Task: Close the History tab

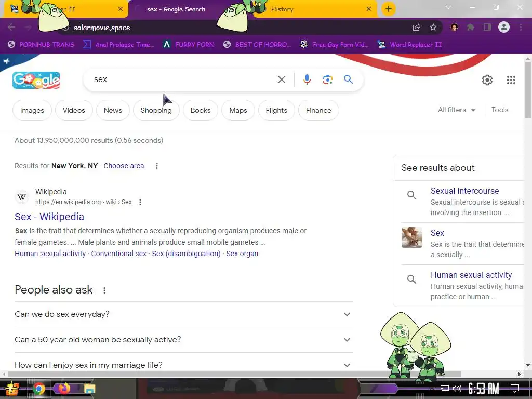Action: click(369, 9)
